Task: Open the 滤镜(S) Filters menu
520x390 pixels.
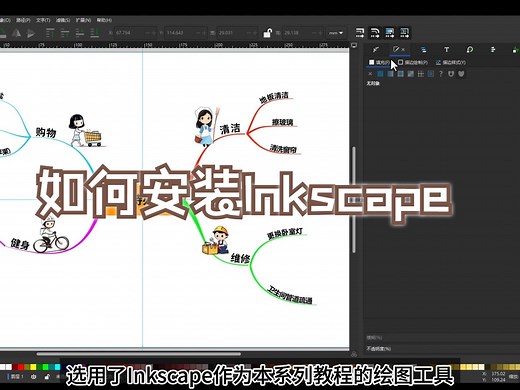Action: [x=63, y=20]
